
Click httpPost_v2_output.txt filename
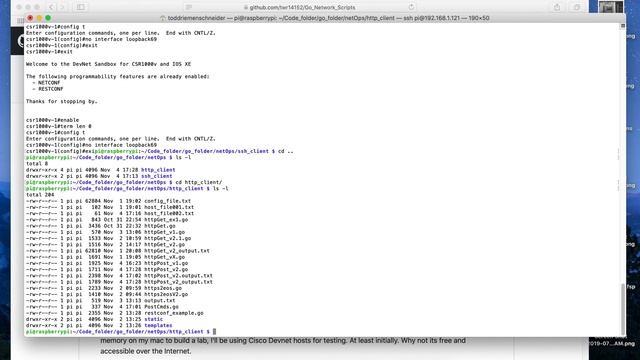pos(178,282)
